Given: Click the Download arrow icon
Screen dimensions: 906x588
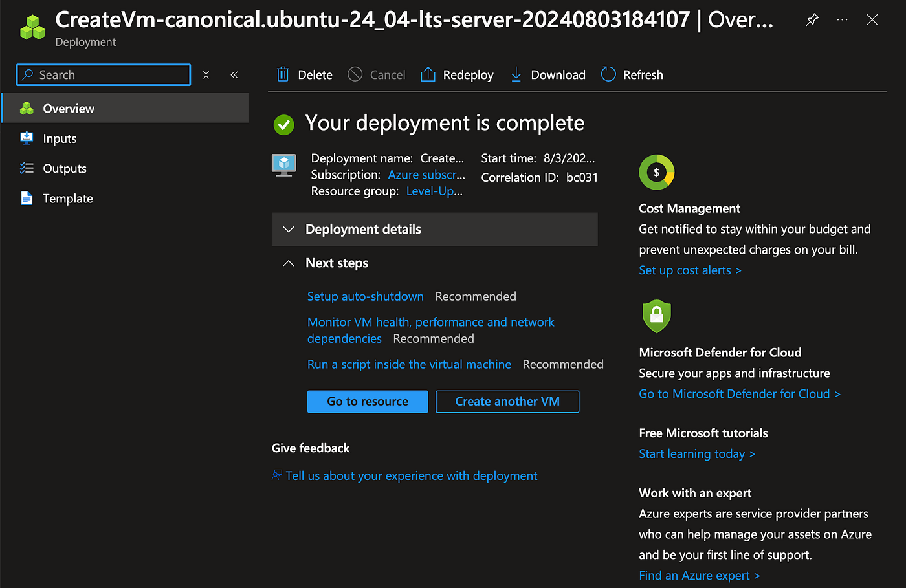Looking at the screenshot, I should click(x=516, y=74).
